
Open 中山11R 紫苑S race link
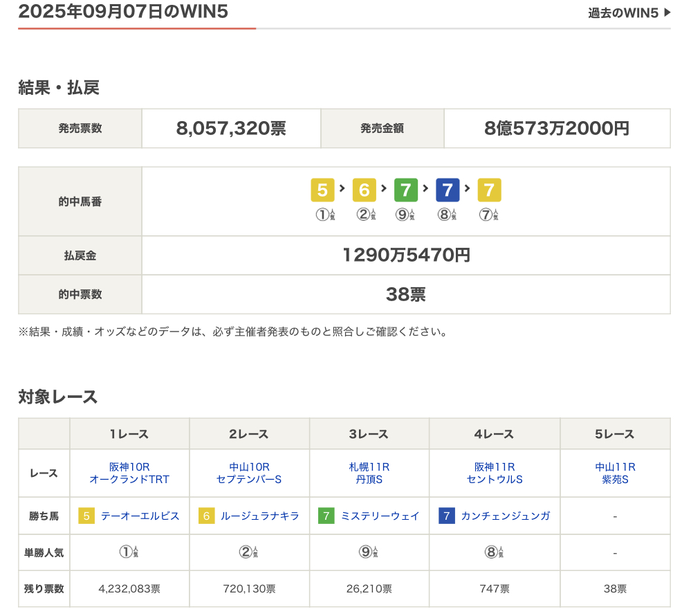615,473
